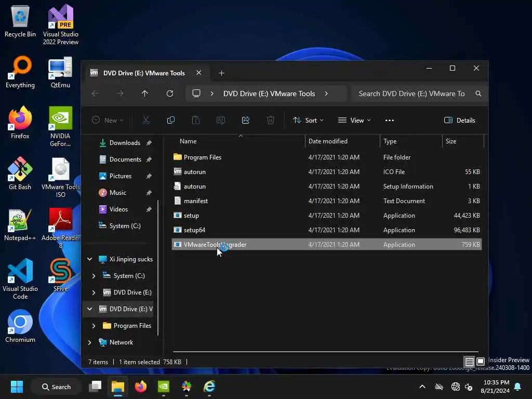Collapse DVD Drive (E:) V tree node
532x399 pixels.
coord(89,309)
